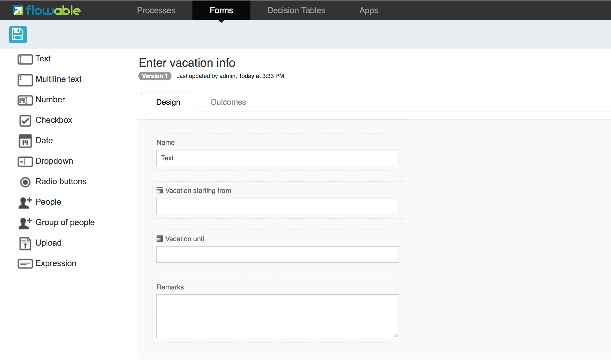Image resolution: width=611 pixels, height=364 pixels.
Task: Open the Apps menu
Action: point(369,10)
